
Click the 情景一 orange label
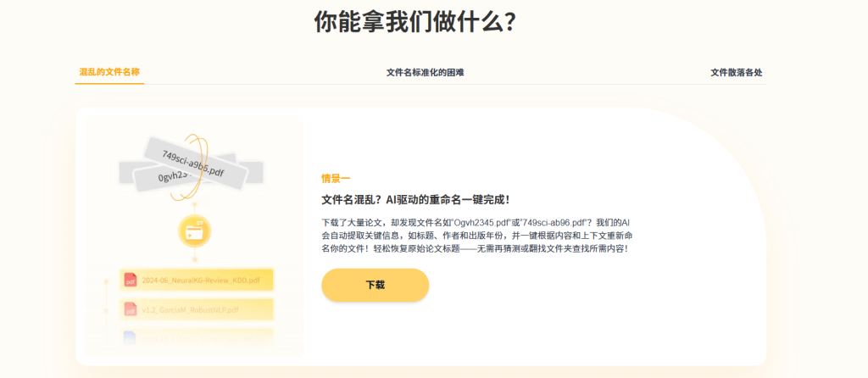pos(336,179)
